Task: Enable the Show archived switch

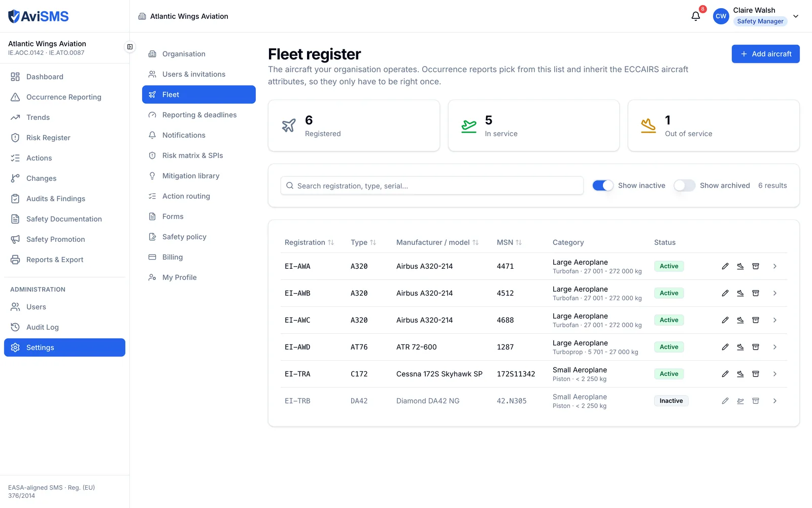Action: click(685, 185)
